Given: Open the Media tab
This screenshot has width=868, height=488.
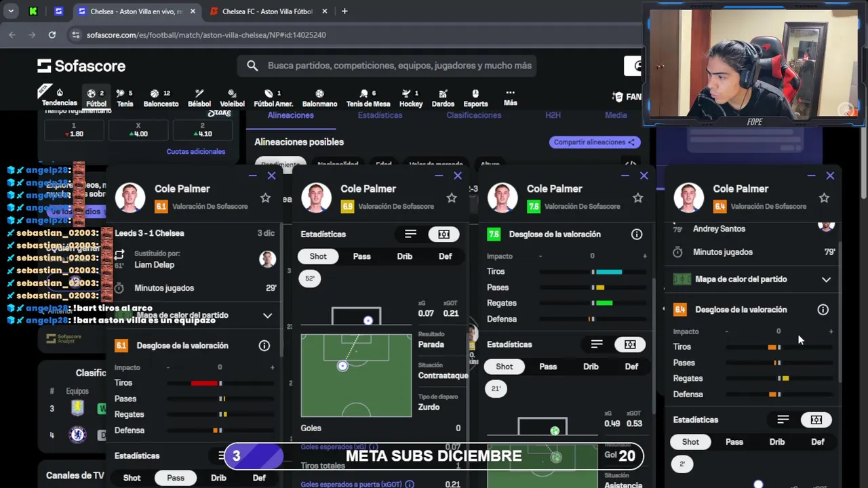Looking at the screenshot, I should click(x=616, y=115).
